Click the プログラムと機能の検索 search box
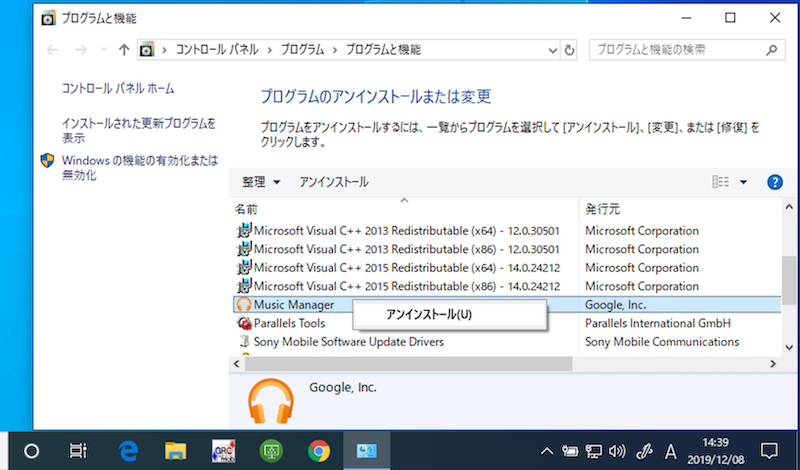 coord(678,49)
